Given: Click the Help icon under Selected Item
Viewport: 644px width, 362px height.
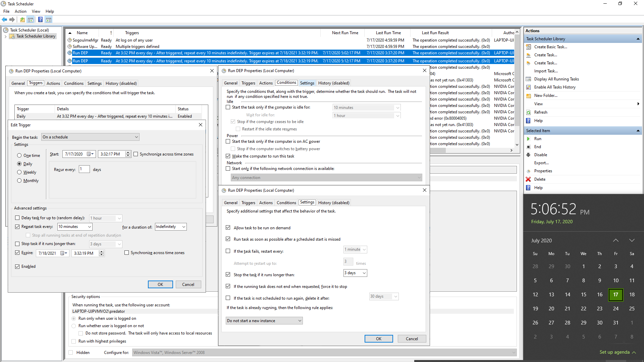Looking at the screenshot, I should (x=528, y=188).
